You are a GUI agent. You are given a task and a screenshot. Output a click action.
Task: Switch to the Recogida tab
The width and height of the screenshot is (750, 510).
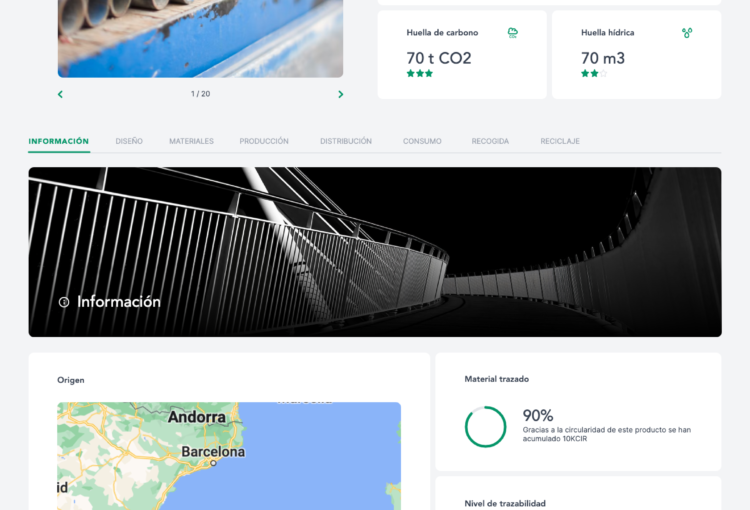coord(490,141)
